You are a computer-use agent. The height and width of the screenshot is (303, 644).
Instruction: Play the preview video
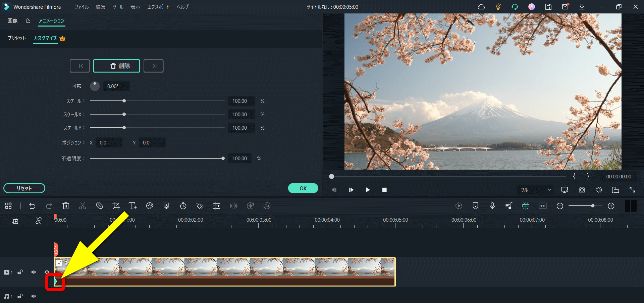368,190
